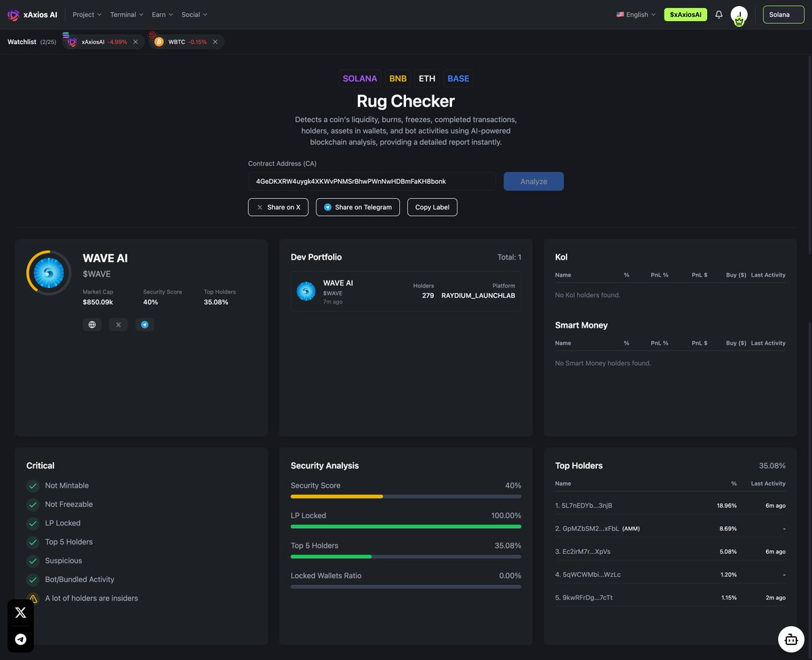Open the English language dropdown
Viewport: 812px width, 660px height.
[x=635, y=14]
